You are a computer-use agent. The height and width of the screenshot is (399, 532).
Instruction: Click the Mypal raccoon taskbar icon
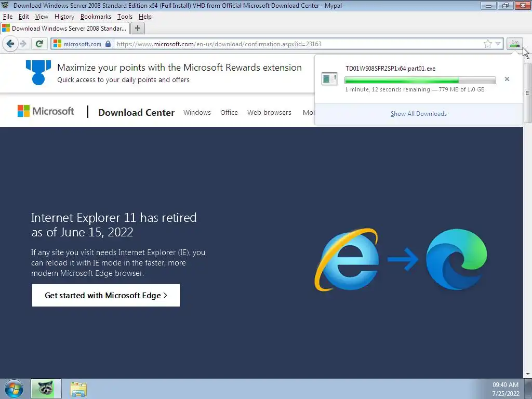tap(46, 389)
